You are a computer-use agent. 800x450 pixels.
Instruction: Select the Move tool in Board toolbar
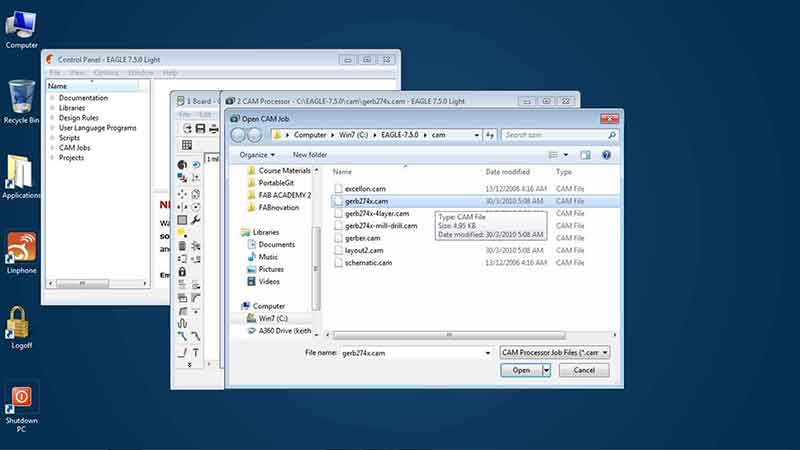point(182,194)
